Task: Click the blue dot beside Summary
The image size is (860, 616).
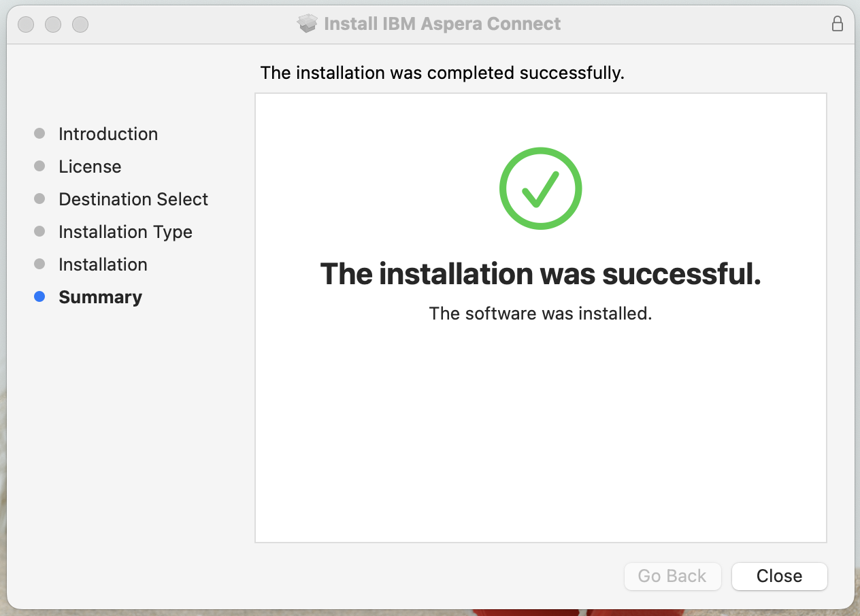Action: 39,296
